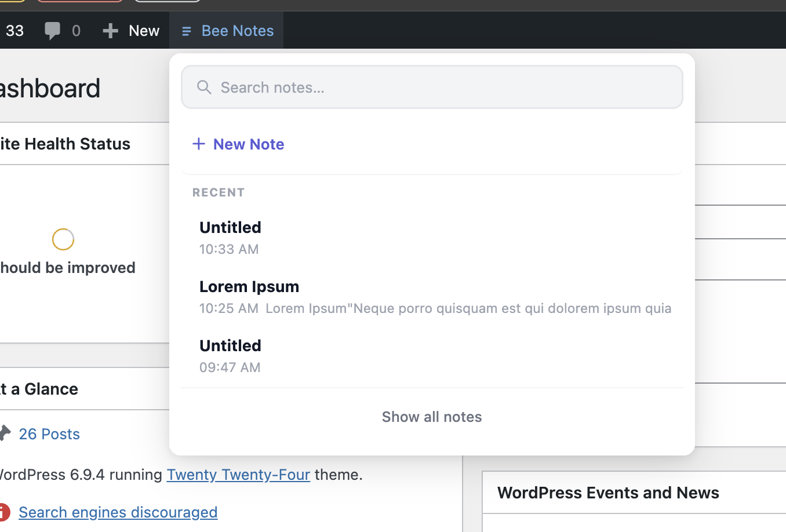Open the Lorem Ipsum note
Image resolution: width=786 pixels, height=532 pixels.
coord(432,297)
